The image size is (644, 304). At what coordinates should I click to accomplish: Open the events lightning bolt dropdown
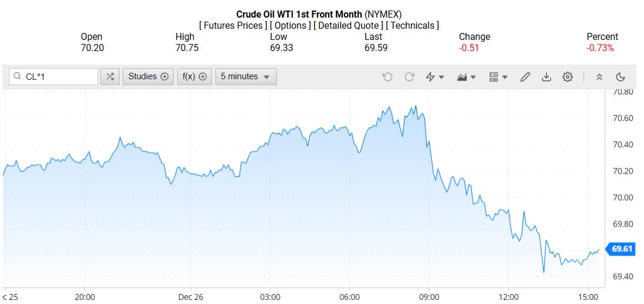pos(435,77)
